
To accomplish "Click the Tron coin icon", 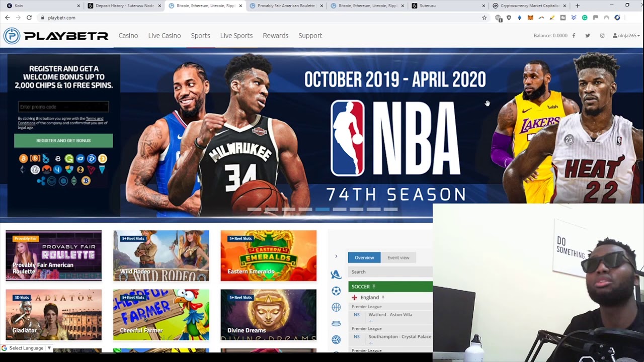I will pyautogui.click(x=91, y=169).
